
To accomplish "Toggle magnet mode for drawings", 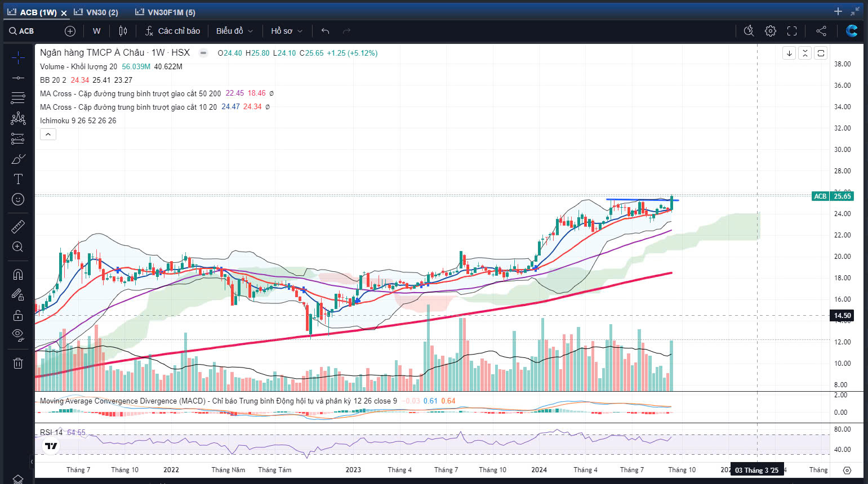I will coord(18,274).
